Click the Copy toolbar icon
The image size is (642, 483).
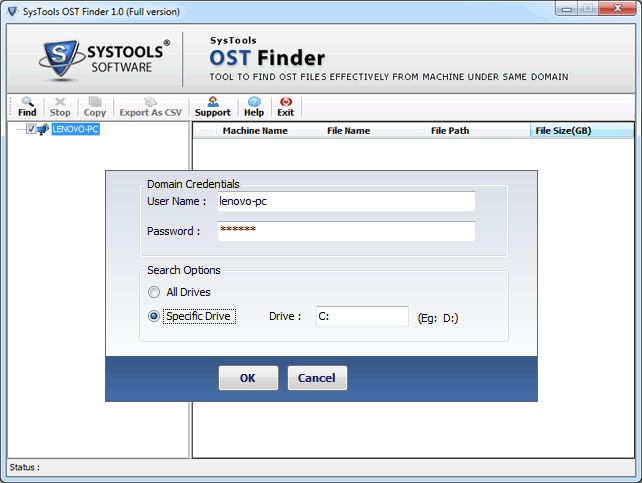(x=95, y=107)
